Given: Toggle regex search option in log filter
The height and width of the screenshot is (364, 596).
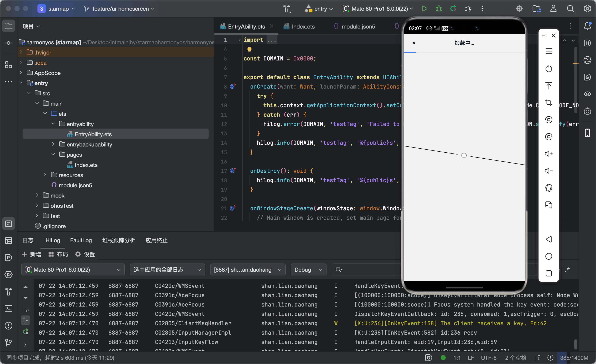Looking at the screenshot, I should pos(567,269).
